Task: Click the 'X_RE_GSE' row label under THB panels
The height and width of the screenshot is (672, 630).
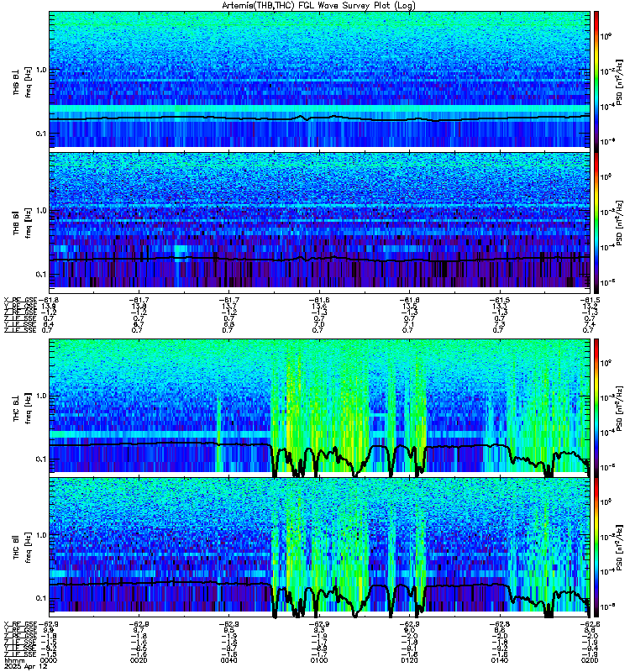Action: tap(20, 300)
